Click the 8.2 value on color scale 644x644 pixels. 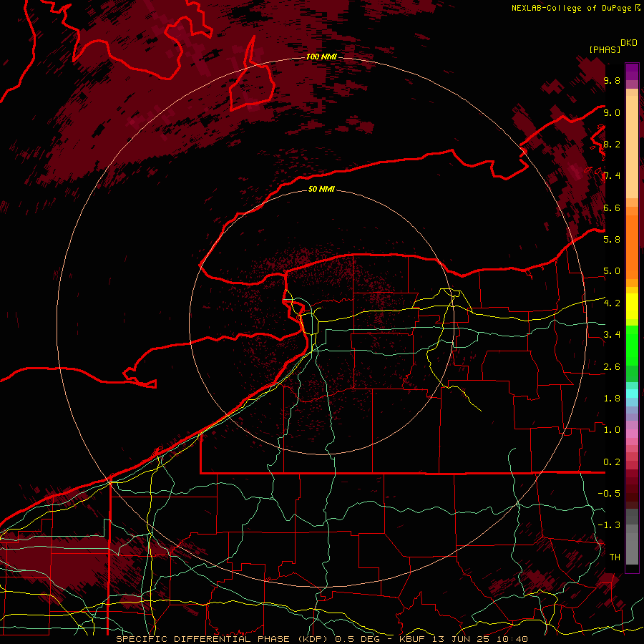[612, 144]
